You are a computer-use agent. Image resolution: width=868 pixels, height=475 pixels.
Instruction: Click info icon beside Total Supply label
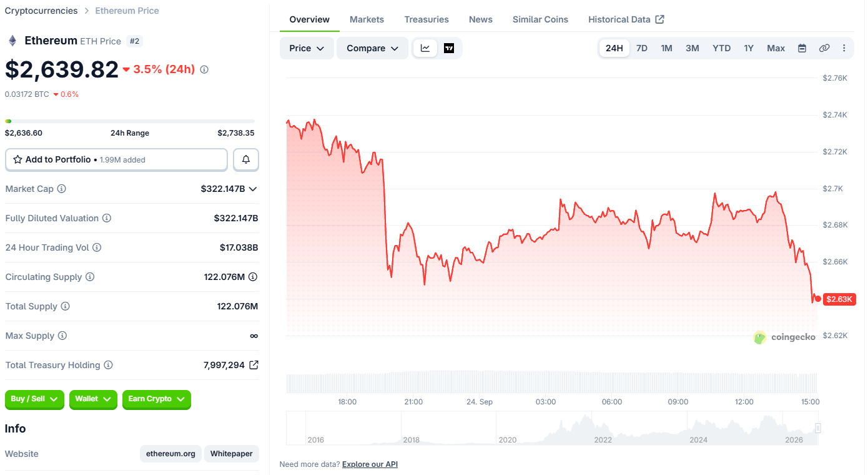tap(65, 306)
